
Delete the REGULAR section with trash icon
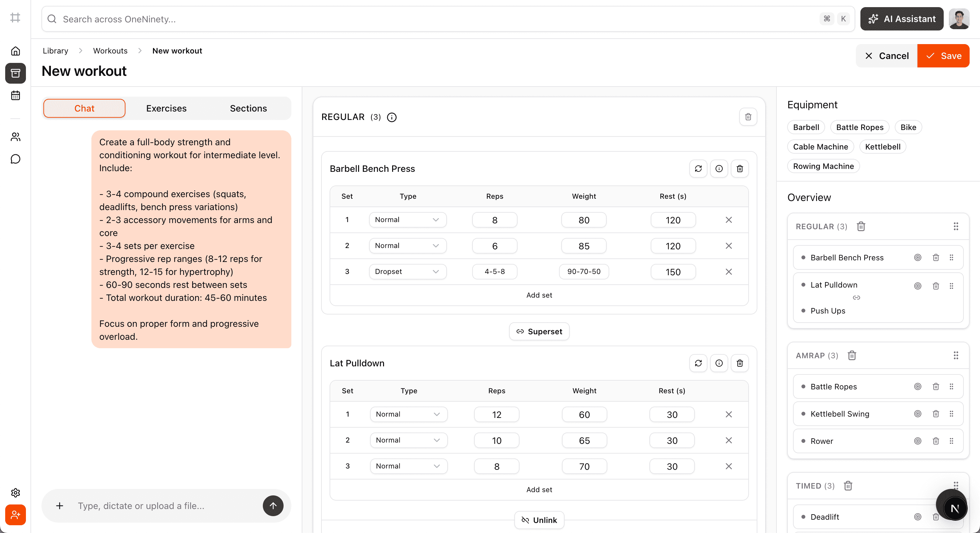click(x=748, y=117)
